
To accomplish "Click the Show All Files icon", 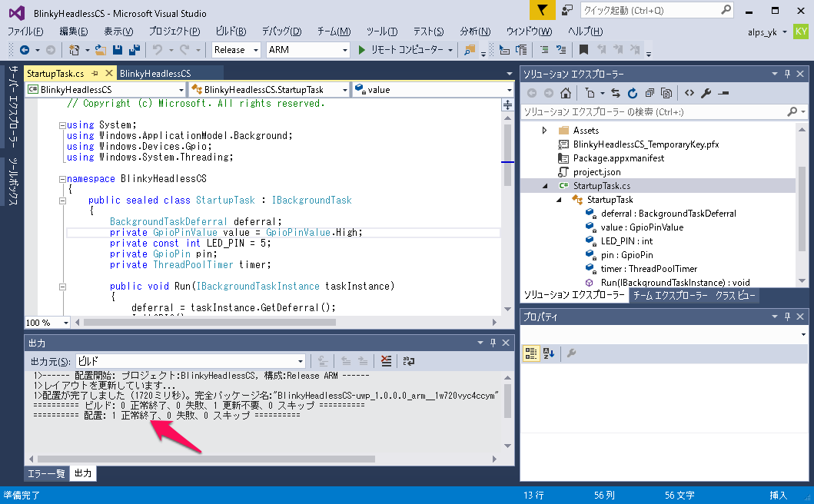I will tap(666, 93).
